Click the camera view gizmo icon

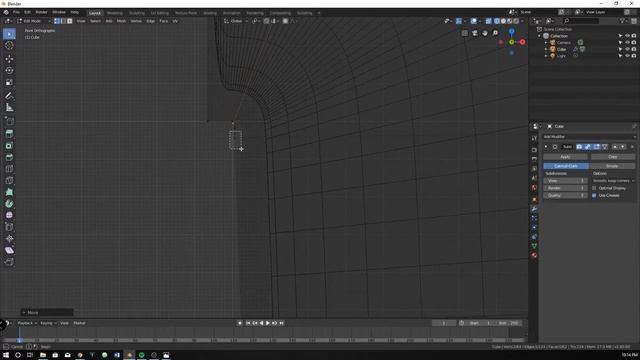475,33
